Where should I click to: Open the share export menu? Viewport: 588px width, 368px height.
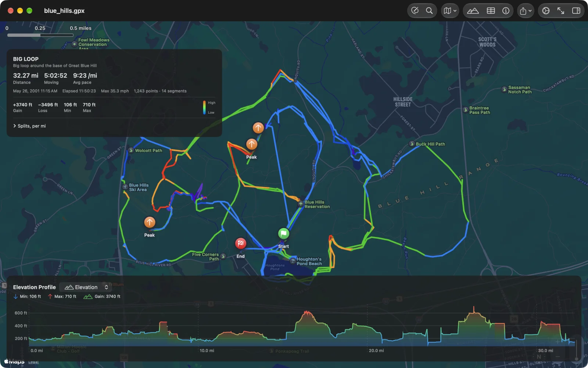pyautogui.click(x=526, y=11)
